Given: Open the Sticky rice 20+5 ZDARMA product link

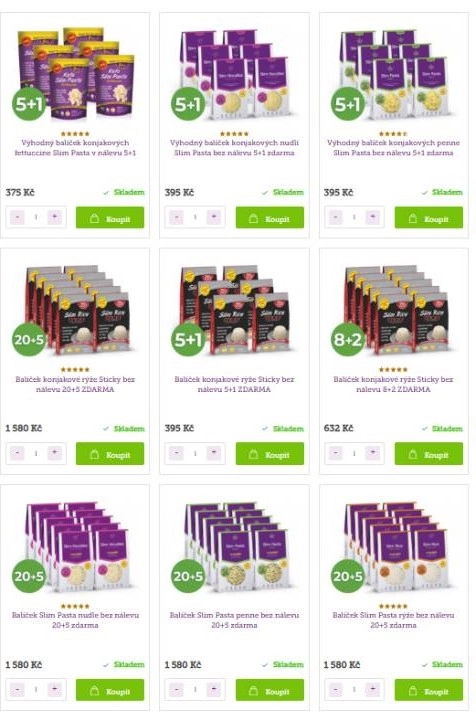Looking at the screenshot, I should click(x=75, y=384).
